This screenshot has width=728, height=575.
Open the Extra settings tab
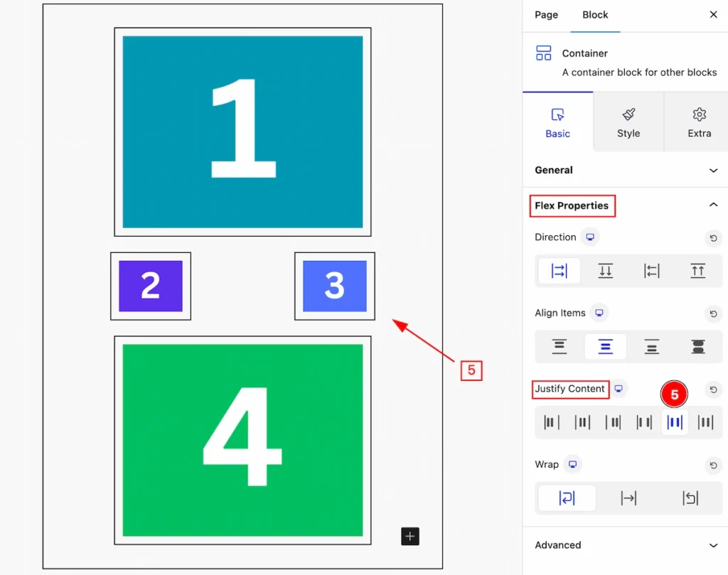tap(699, 122)
